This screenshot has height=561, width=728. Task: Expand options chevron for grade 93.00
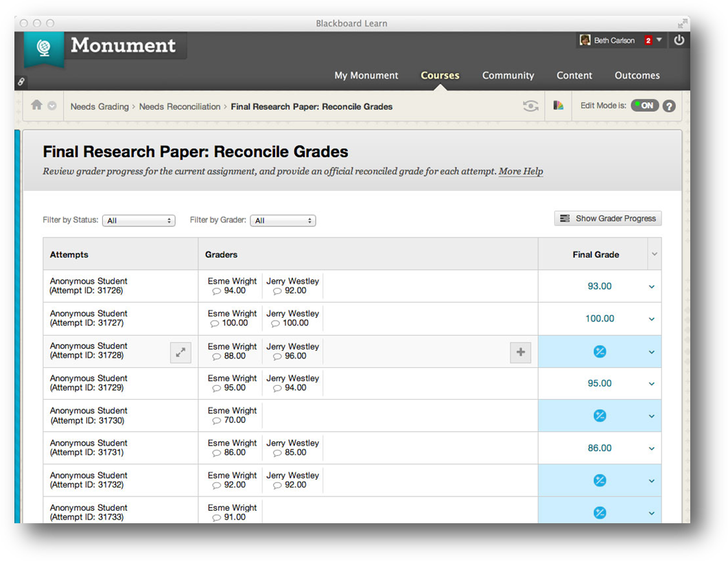[x=651, y=287]
